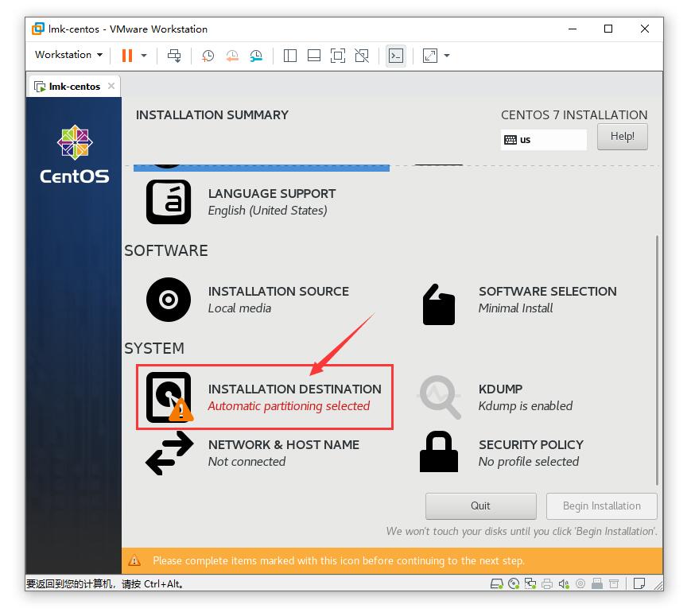Image resolution: width=691 pixels, height=616 pixels.
Task: Click the sound card status icon
Action: [x=564, y=584]
